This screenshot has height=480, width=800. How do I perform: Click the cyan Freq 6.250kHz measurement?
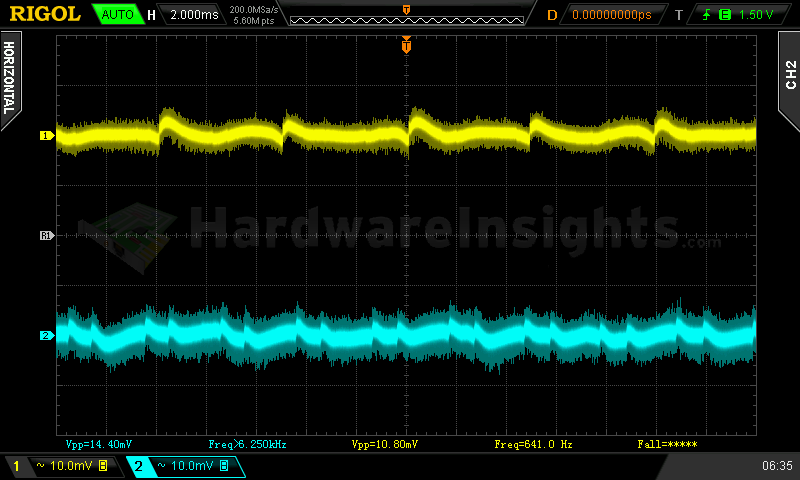coord(241,444)
